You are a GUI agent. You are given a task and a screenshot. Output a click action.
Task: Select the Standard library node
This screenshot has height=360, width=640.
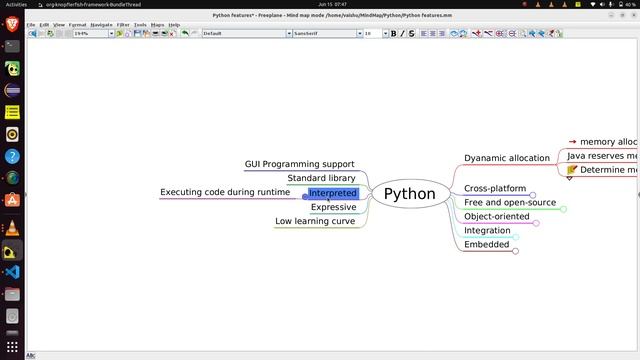click(321, 178)
